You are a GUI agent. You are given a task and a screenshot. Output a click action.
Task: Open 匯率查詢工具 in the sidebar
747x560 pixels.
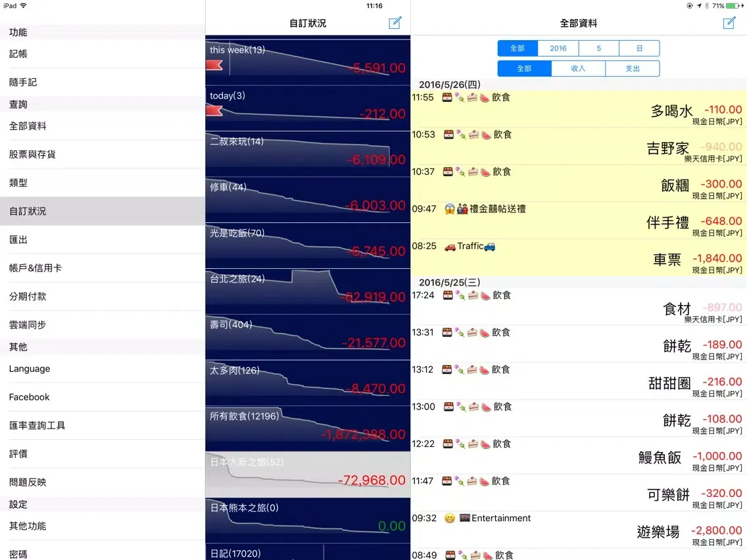tap(103, 425)
